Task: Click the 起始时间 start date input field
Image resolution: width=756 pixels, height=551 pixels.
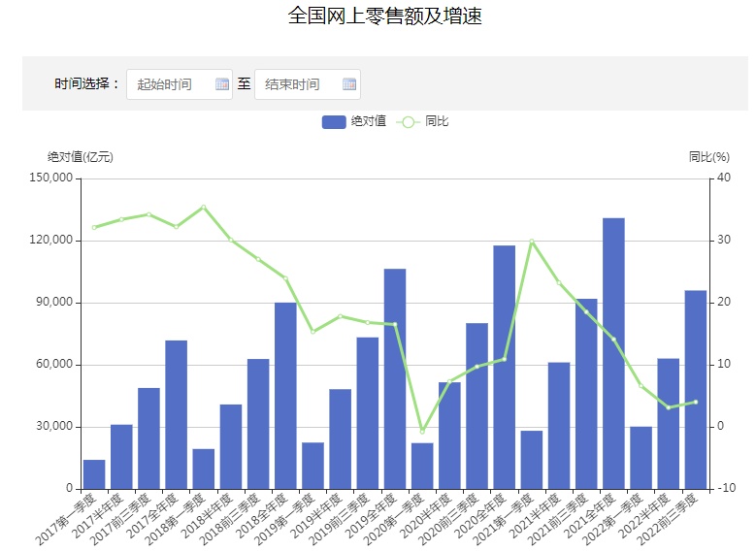Action: [x=170, y=84]
